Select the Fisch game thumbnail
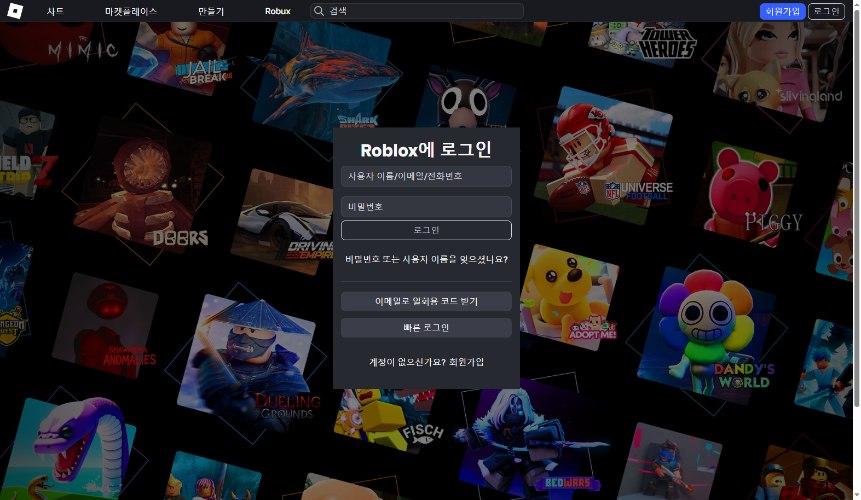The height and width of the screenshot is (500, 861). 390,420
